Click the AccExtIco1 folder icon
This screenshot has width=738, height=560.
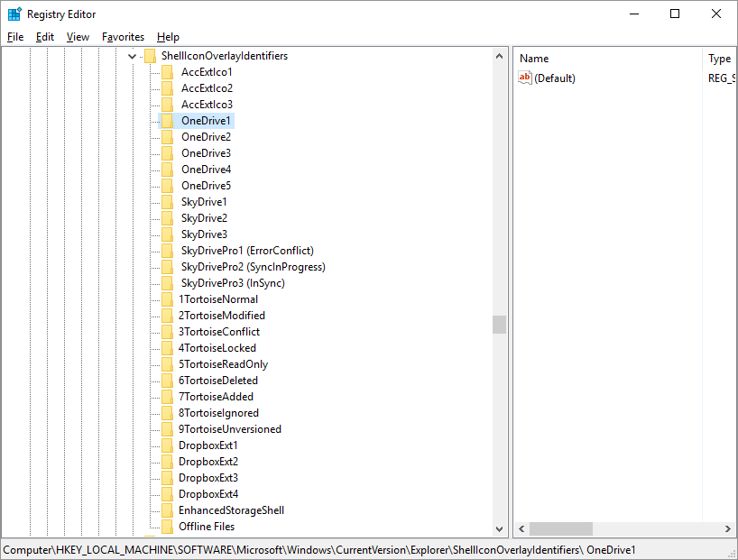tap(167, 72)
